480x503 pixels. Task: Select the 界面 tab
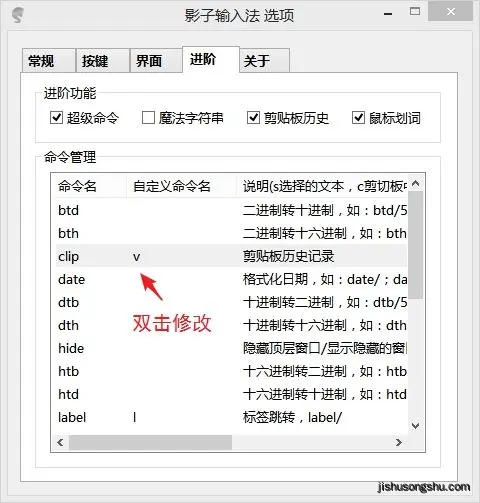click(x=156, y=60)
